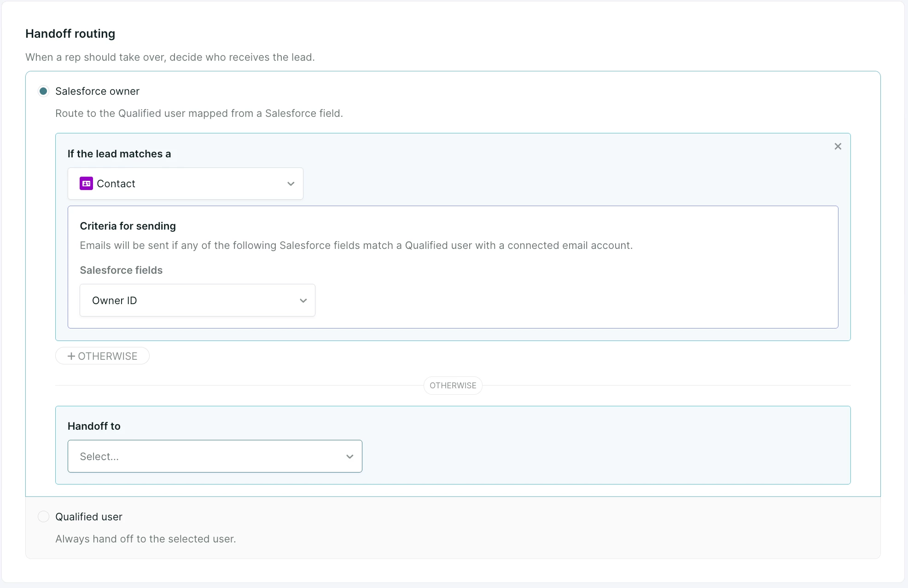Click 'Emails will be sent if any' description
908x588 pixels.
coord(356,245)
